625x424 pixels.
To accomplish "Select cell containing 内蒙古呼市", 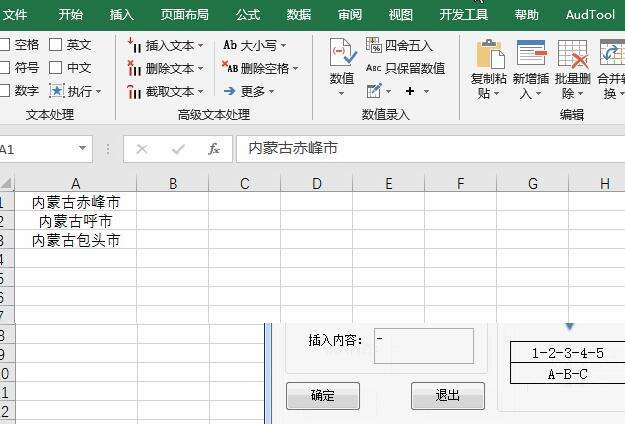I will [76, 221].
